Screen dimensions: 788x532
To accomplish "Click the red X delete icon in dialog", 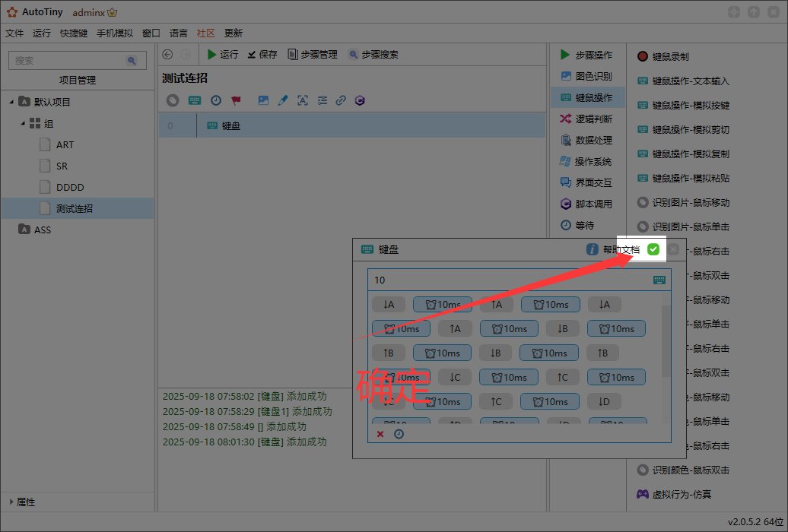I will tap(380, 434).
